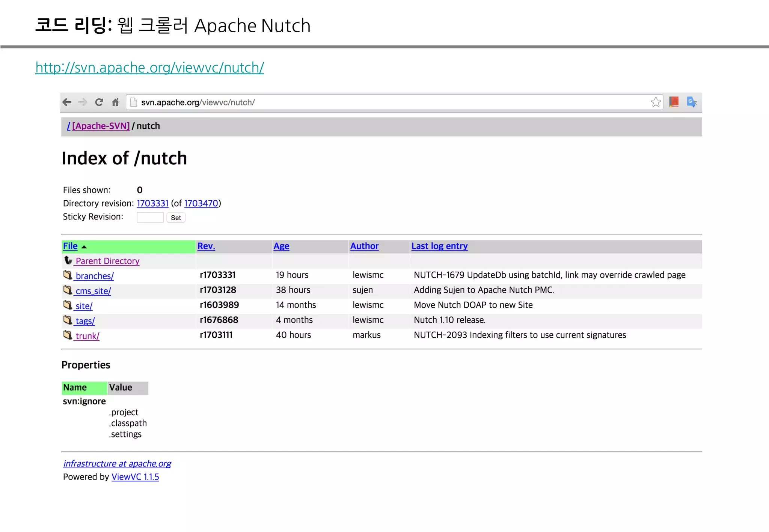The height and width of the screenshot is (532, 769).
Task: Click the NUTCH-1679 log entry text
Action: click(x=549, y=275)
